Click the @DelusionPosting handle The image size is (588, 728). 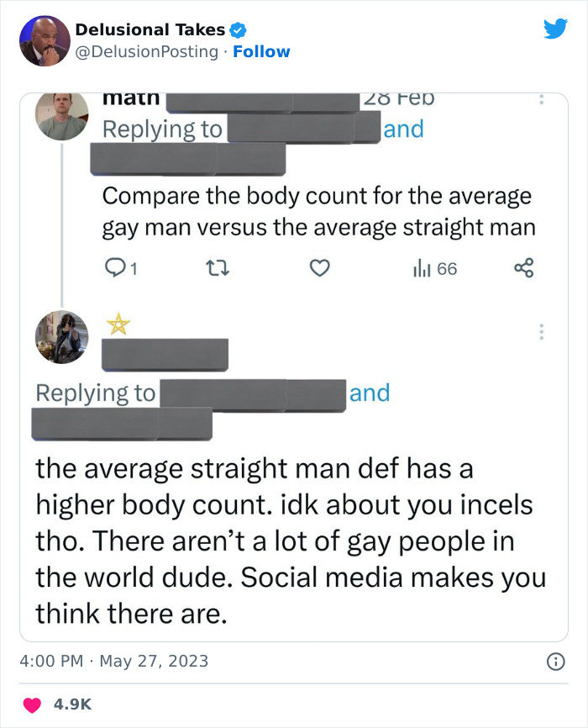(x=149, y=51)
